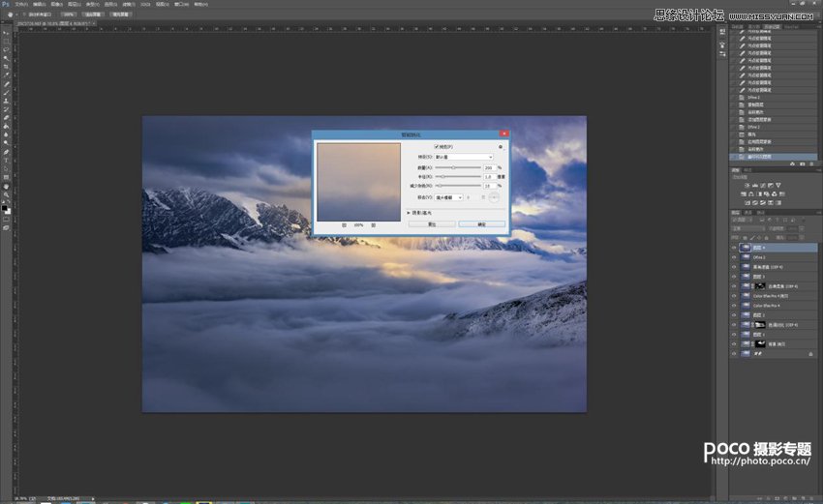Switch to the 通道 (Channels) tab

click(x=747, y=213)
